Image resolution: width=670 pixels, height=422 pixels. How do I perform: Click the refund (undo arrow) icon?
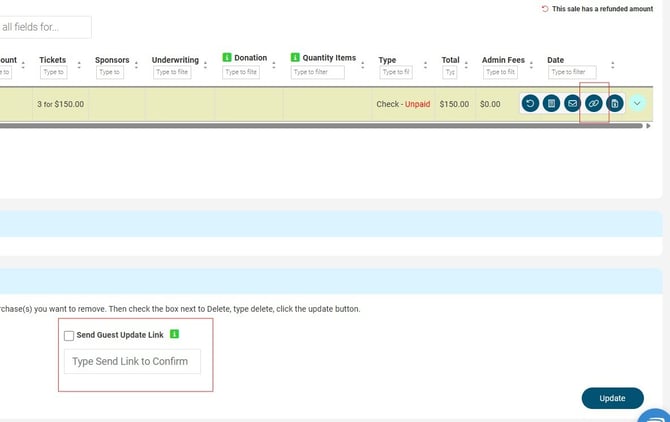pos(530,103)
